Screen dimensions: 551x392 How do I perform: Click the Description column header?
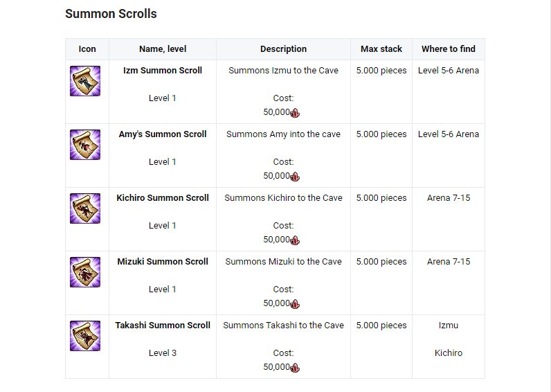[283, 49]
